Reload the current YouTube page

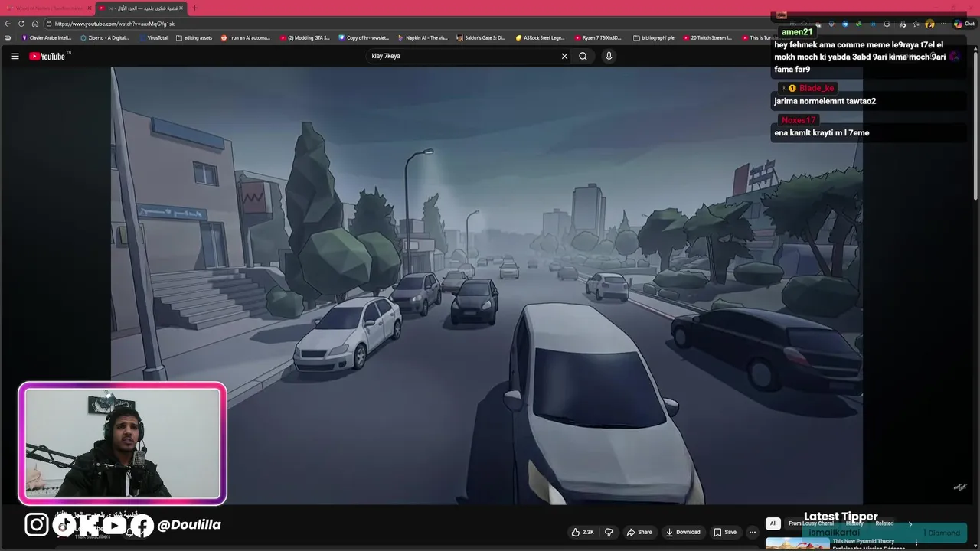[21, 24]
